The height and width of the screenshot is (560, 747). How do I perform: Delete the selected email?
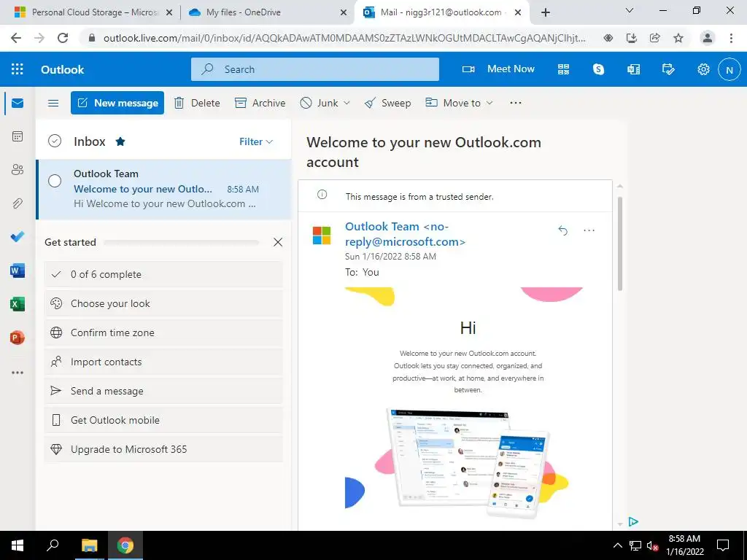click(197, 103)
